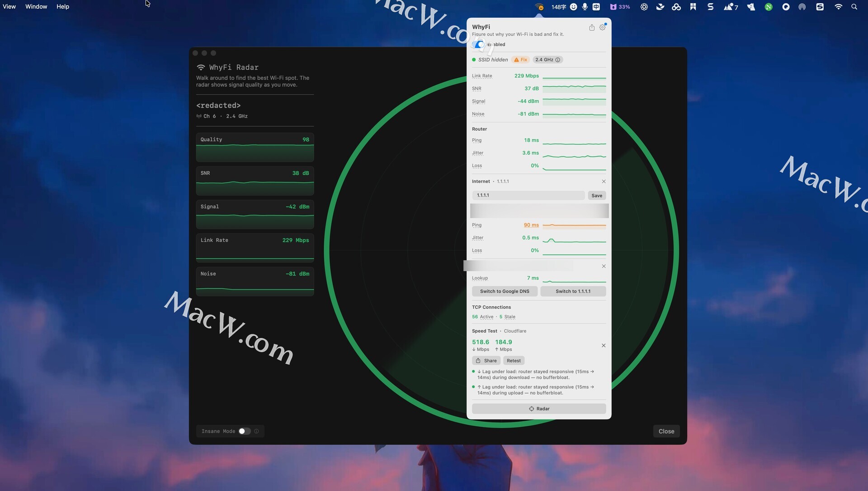Viewport: 868px width, 491px height.
Task: Open WhyFi settings gear icon
Action: point(602,28)
